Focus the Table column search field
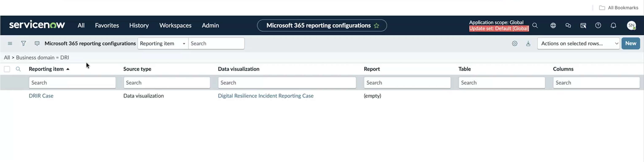 (x=502, y=82)
